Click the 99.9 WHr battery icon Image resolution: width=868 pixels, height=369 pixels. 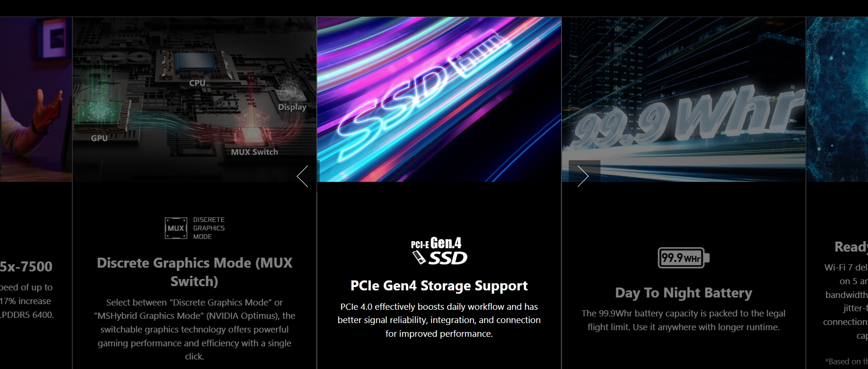tap(683, 258)
